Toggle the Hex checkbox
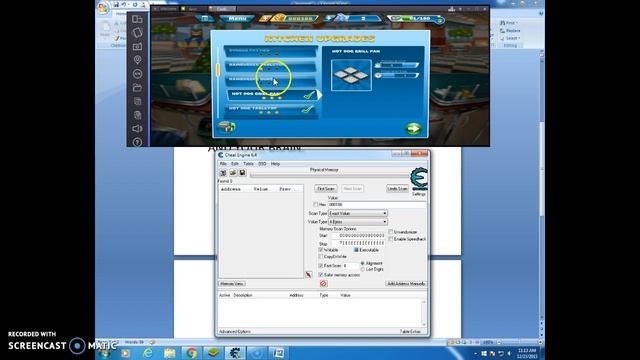640x360 pixels. coord(316,204)
